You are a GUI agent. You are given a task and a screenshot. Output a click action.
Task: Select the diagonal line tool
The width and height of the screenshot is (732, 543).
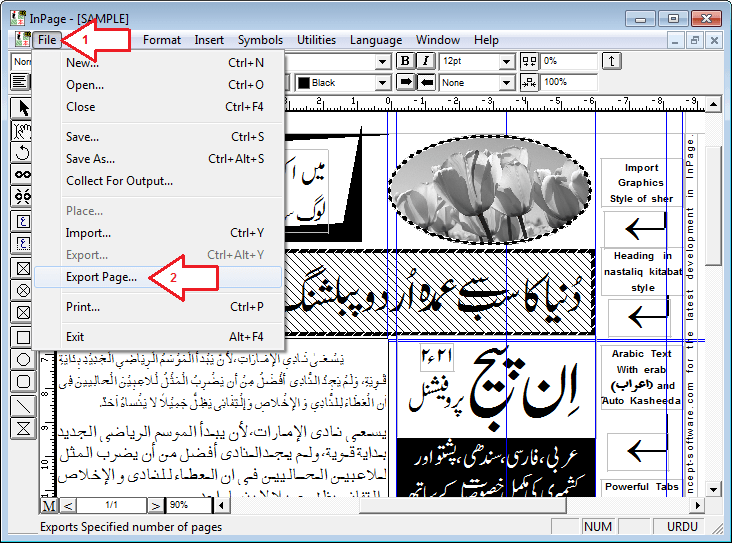point(22,406)
